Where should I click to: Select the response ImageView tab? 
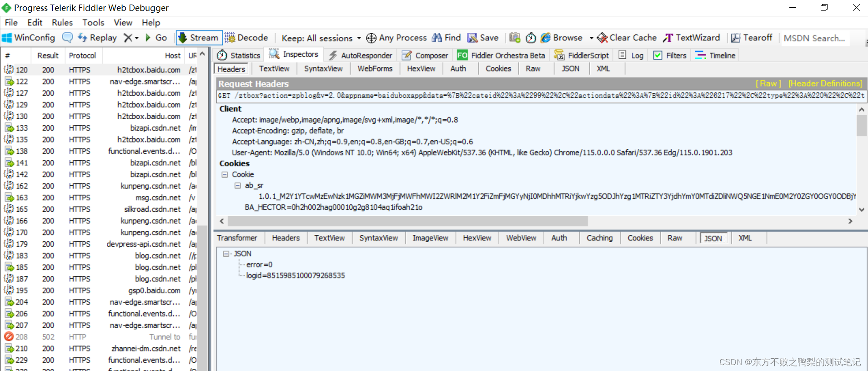pos(430,238)
